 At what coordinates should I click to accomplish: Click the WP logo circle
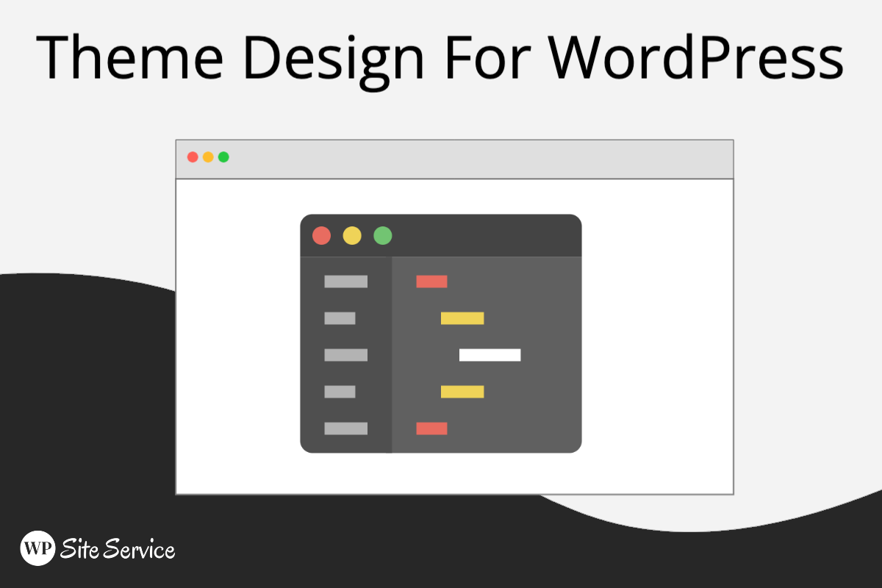pos(38,549)
